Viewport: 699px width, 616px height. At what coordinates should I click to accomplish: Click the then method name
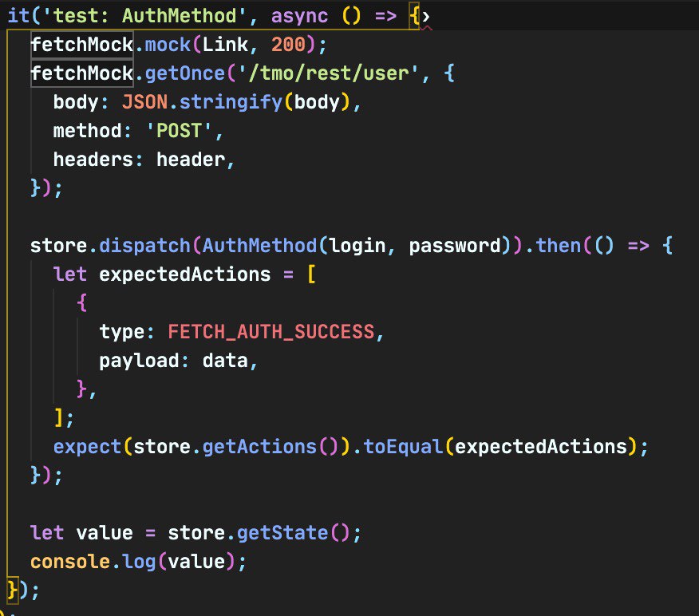558,246
